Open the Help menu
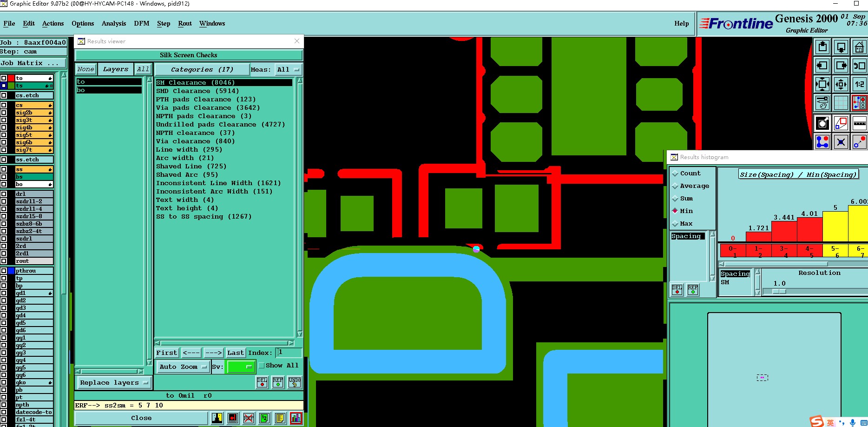The image size is (868, 427). coord(682,23)
